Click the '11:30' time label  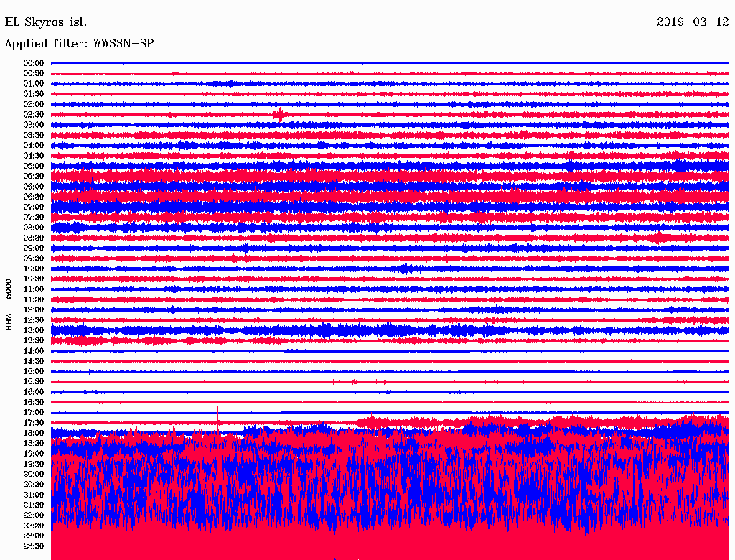click(x=34, y=299)
